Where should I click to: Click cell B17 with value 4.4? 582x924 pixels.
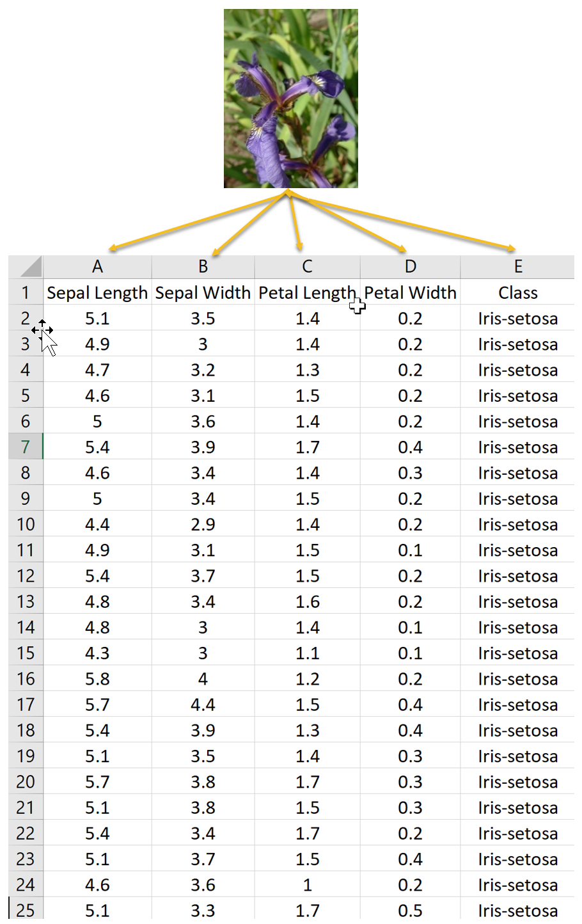(x=203, y=705)
